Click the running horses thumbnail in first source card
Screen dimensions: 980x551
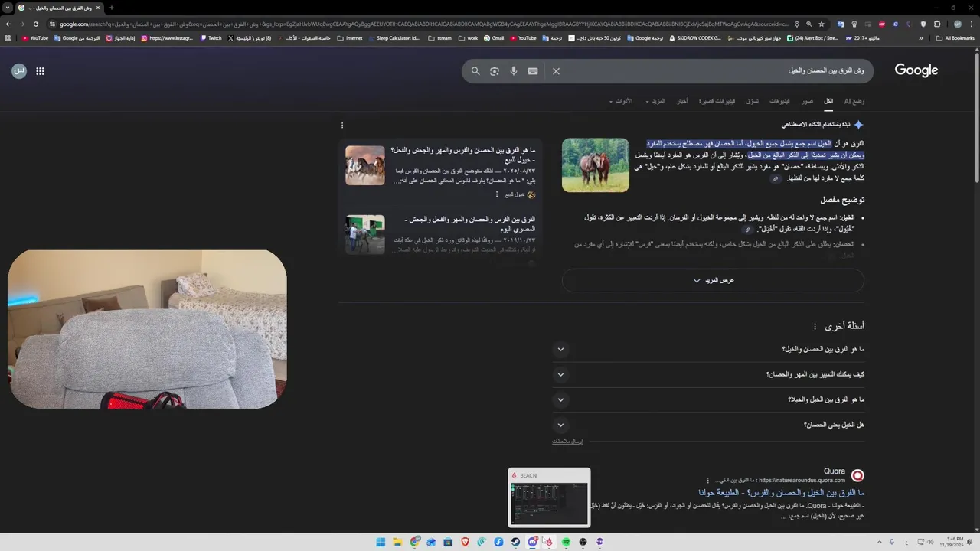[x=365, y=165]
